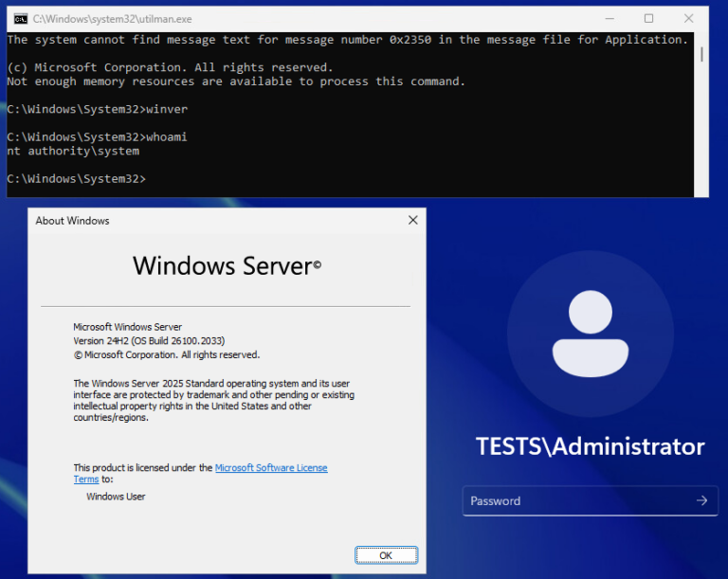Click the Version 24H2 build text

point(149,340)
